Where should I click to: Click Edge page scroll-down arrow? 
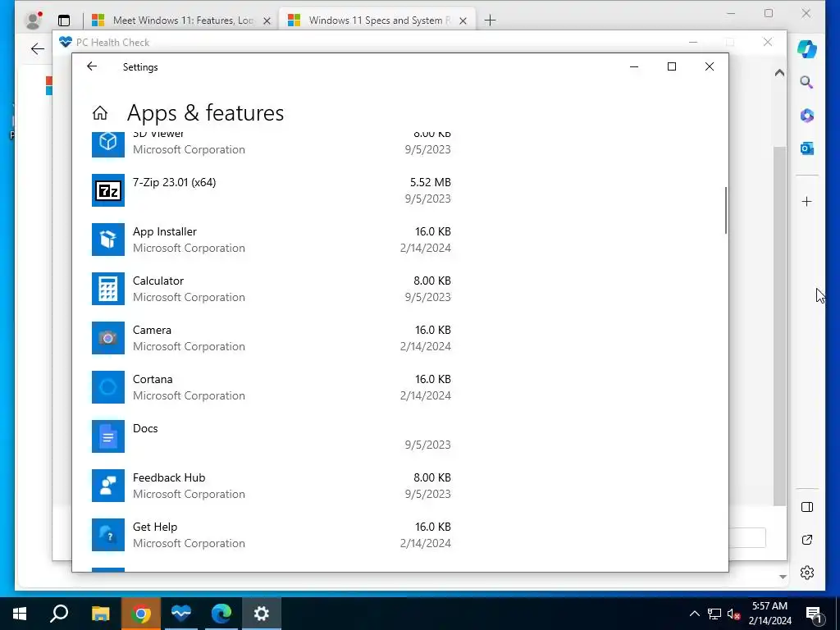pyautogui.click(x=783, y=577)
